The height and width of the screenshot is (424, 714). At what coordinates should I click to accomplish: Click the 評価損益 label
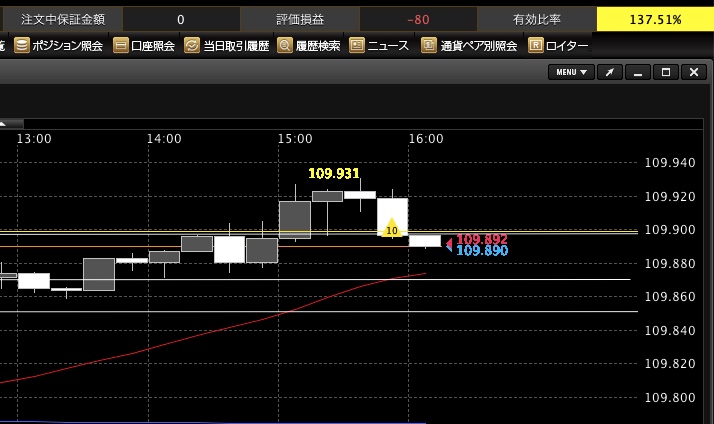click(x=300, y=19)
